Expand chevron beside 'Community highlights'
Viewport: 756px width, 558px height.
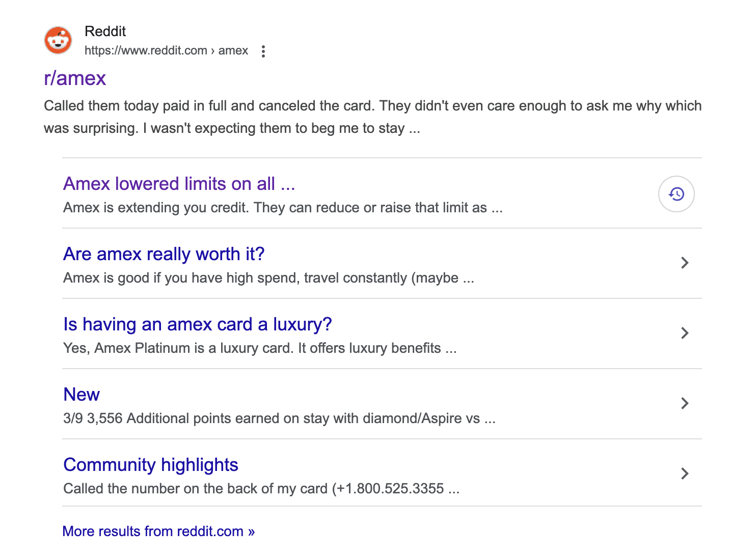tap(685, 473)
